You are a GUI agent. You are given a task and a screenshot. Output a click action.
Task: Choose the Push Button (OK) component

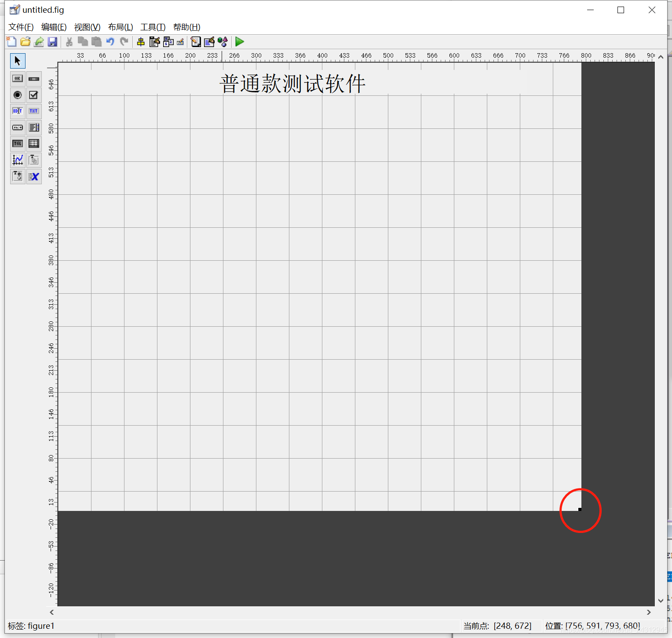pos(18,79)
